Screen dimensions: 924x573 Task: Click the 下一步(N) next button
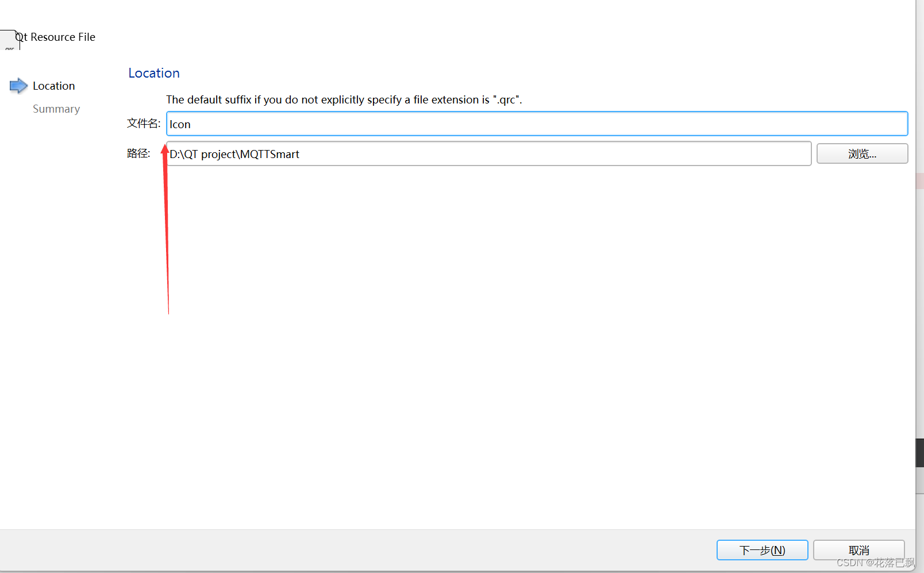click(x=762, y=550)
